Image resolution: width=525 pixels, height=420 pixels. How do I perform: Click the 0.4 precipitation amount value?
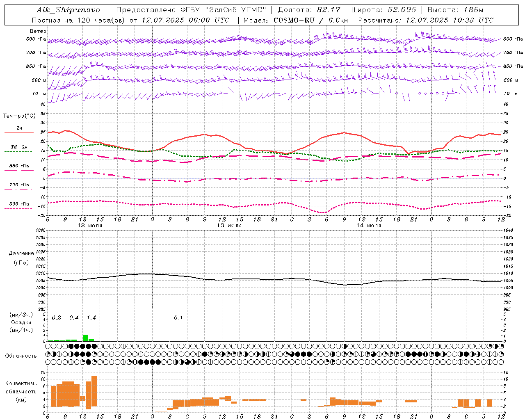point(74,318)
